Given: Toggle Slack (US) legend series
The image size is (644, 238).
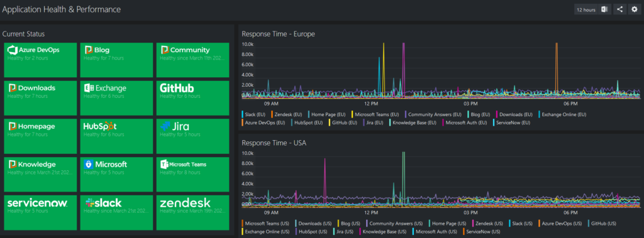Looking at the screenshot, I should pyautogui.click(x=521, y=224).
